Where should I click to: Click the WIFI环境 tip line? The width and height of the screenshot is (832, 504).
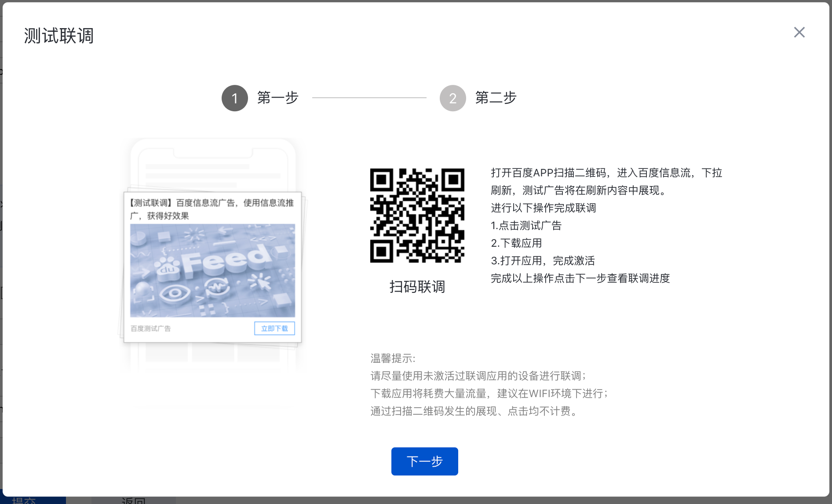pos(489,394)
